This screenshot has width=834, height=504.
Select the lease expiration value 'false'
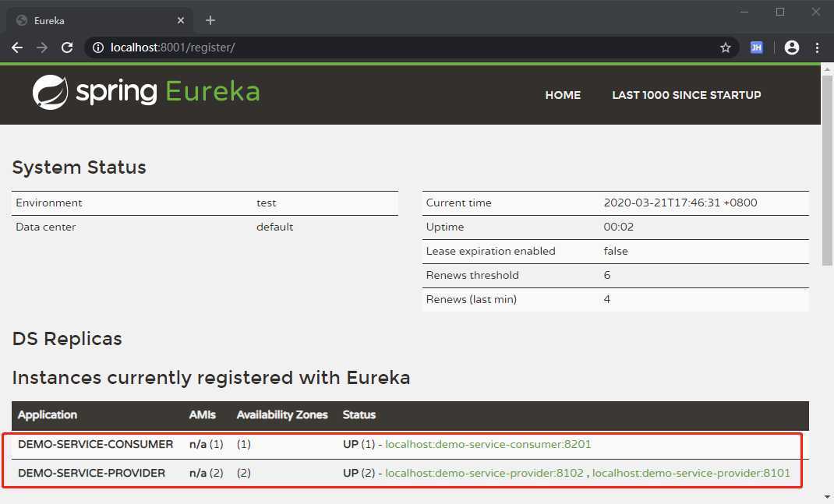616,251
